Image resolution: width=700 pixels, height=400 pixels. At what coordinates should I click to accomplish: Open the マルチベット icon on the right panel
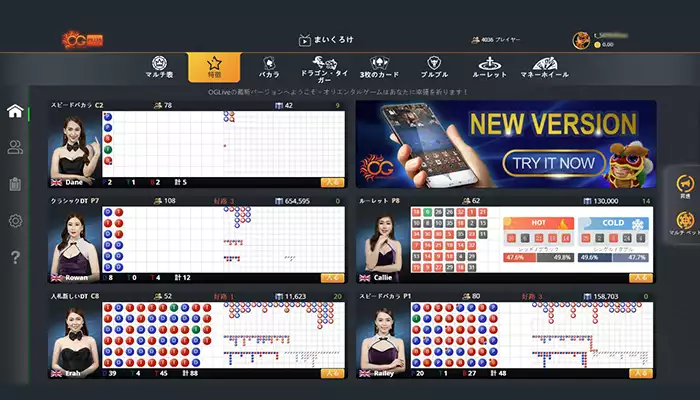tap(685, 223)
